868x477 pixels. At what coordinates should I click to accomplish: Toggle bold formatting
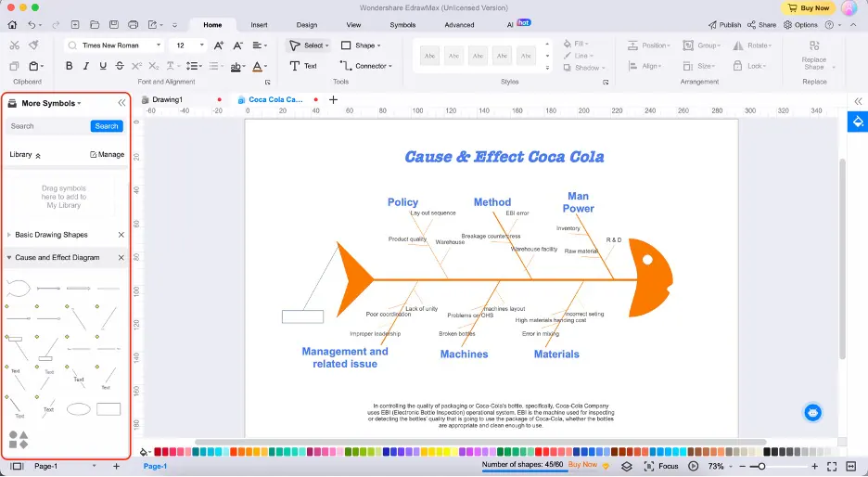coord(70,66)
